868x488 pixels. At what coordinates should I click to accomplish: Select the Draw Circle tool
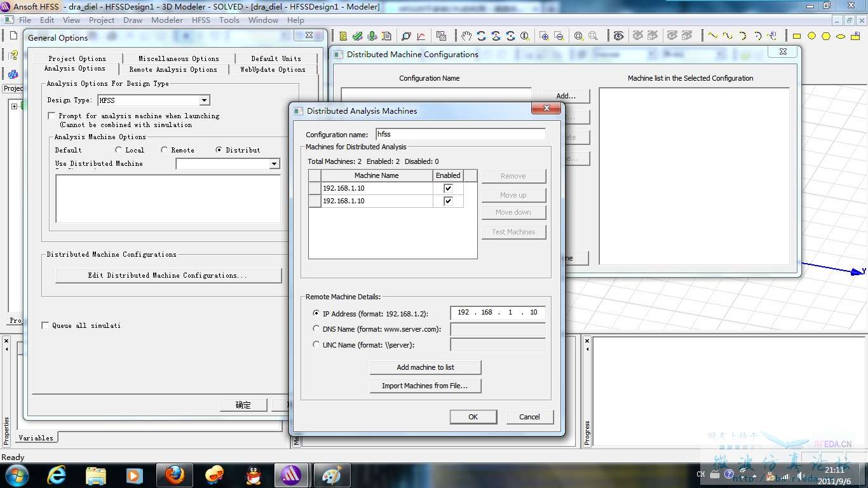(x=811, y=36)
